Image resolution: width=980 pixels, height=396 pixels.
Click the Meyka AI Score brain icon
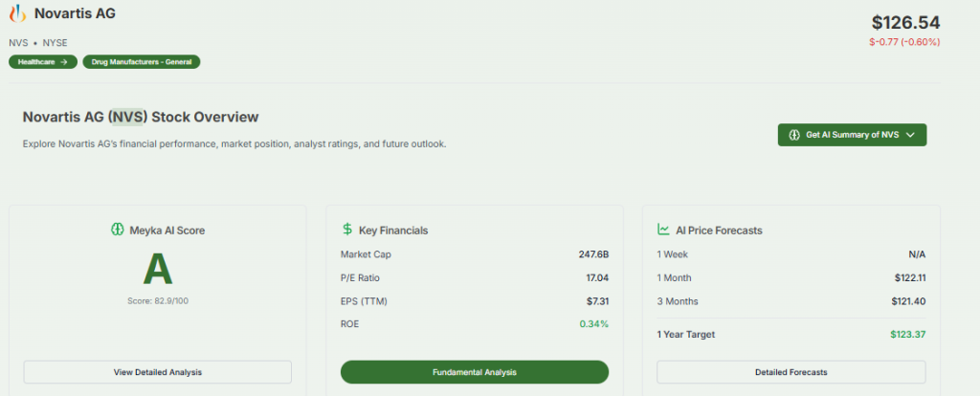click(118, 230)
